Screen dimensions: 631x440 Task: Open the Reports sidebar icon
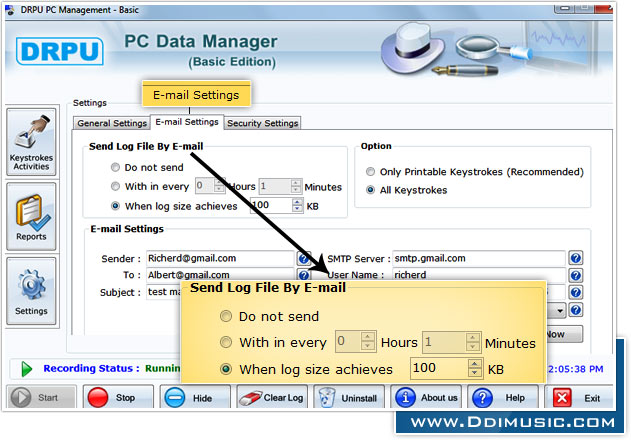point(31,217)
